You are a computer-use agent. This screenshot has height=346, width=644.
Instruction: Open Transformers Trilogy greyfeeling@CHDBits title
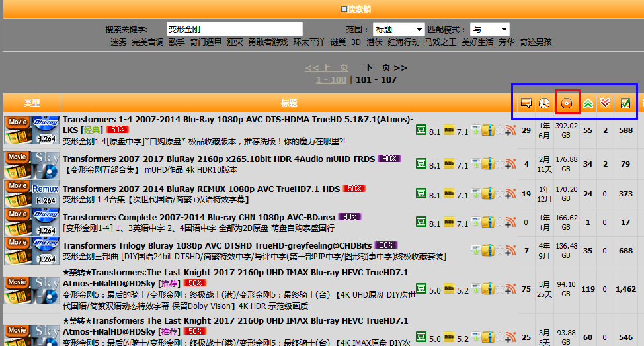[x=218, y=245]
